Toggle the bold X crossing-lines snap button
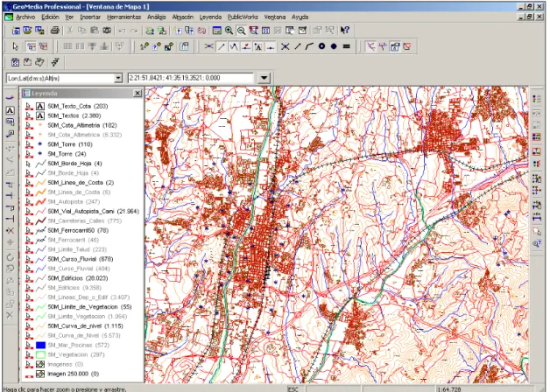The image size is (550, 392). (x=286, y=46)
